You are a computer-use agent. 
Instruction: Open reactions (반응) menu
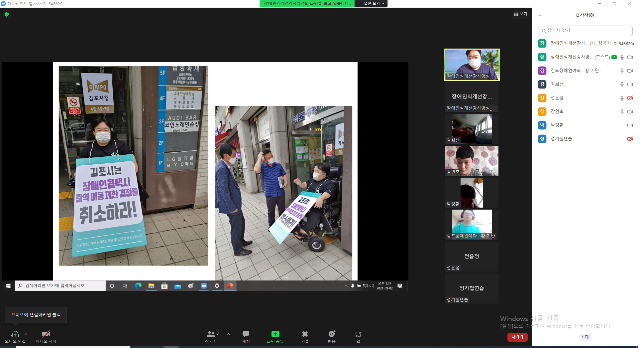tap(332, 337)
